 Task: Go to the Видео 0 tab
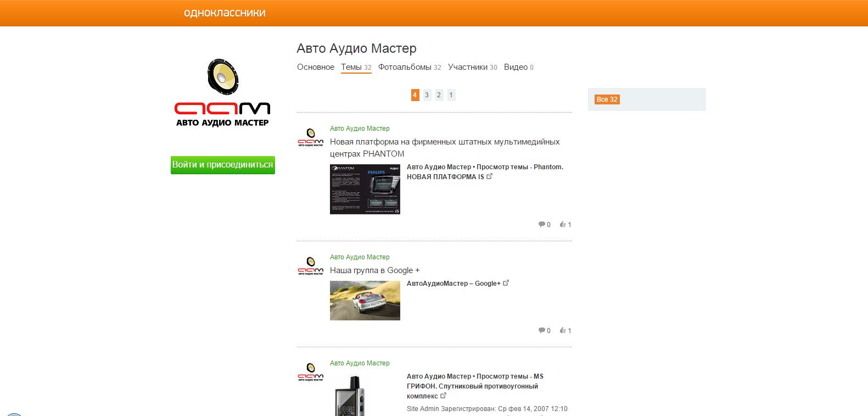[519, 67]
